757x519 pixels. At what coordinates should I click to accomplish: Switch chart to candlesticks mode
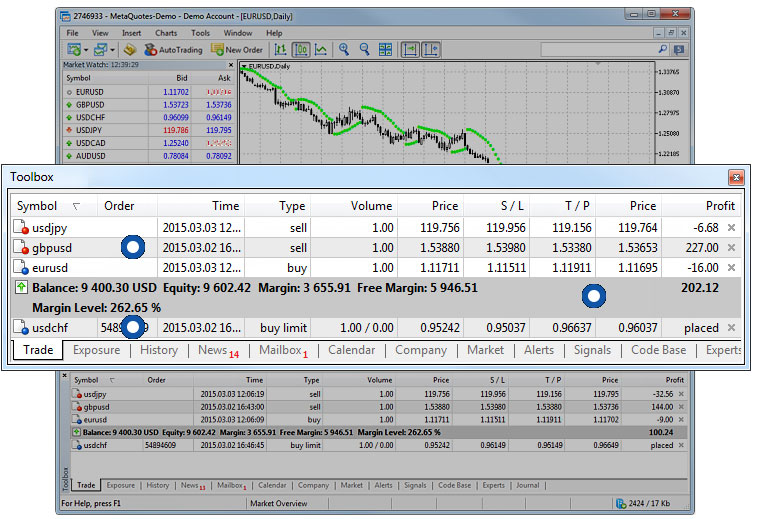pyautogui.click(x=301, y=49)
